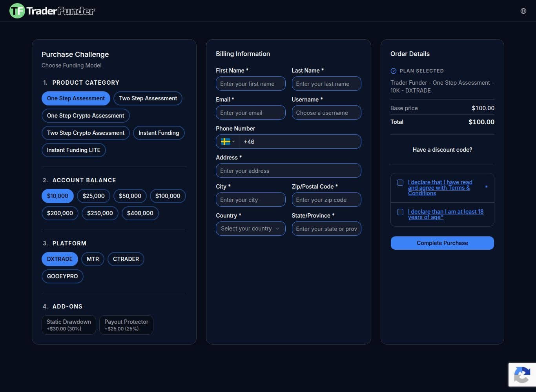The height and width of the screenshot is (392, 536).
Task: Select the CTRADER platform
Action: [126, 259]
